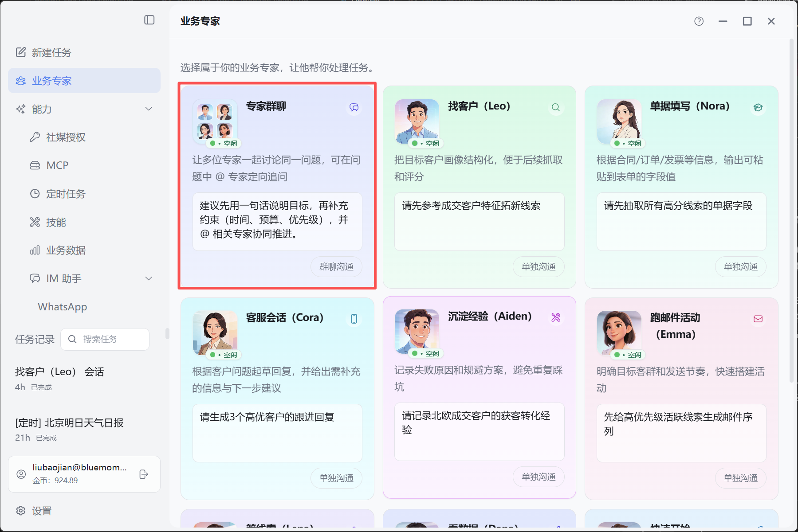The height and width of the screenshot is (532, 798).
Task: Click the bar chart icon for 业务数据
Action: click(x=35, y=250)
